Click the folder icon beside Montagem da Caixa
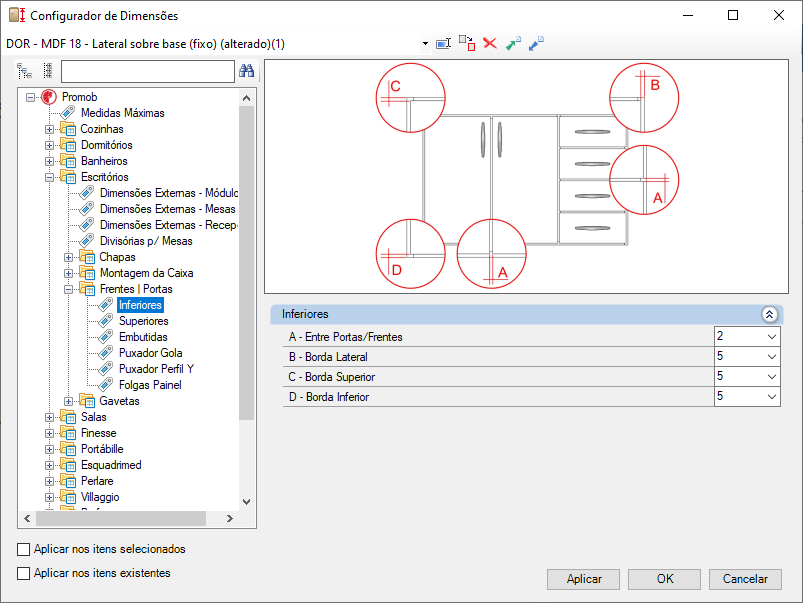 [x=88, y=273]
